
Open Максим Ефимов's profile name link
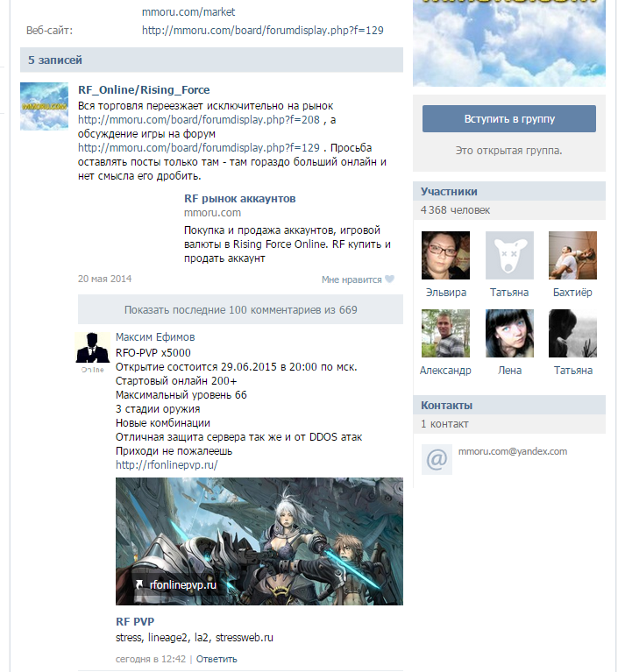[x=155, y=337]
